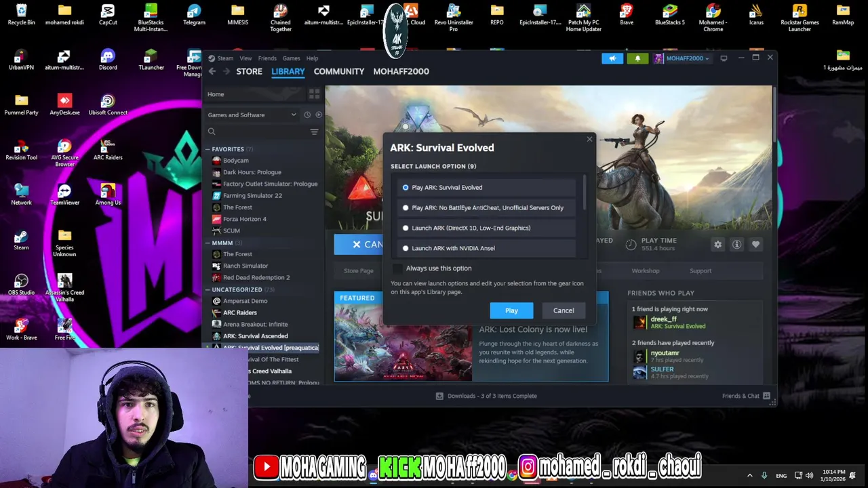The image size is (868, 488).
Task: Open the Help menu
Action: coord(312,58)
